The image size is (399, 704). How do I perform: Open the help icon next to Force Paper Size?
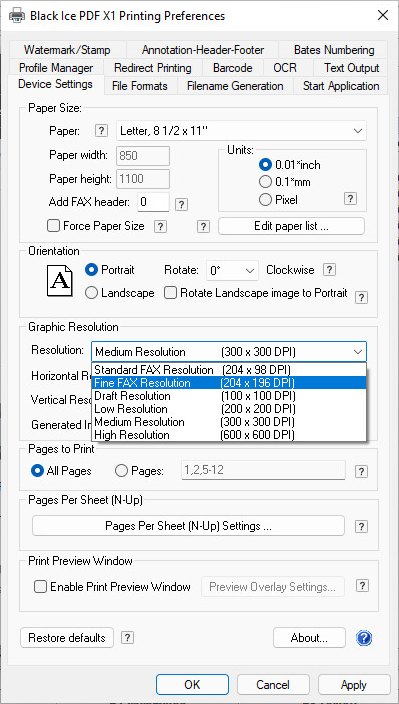point(160,226)
